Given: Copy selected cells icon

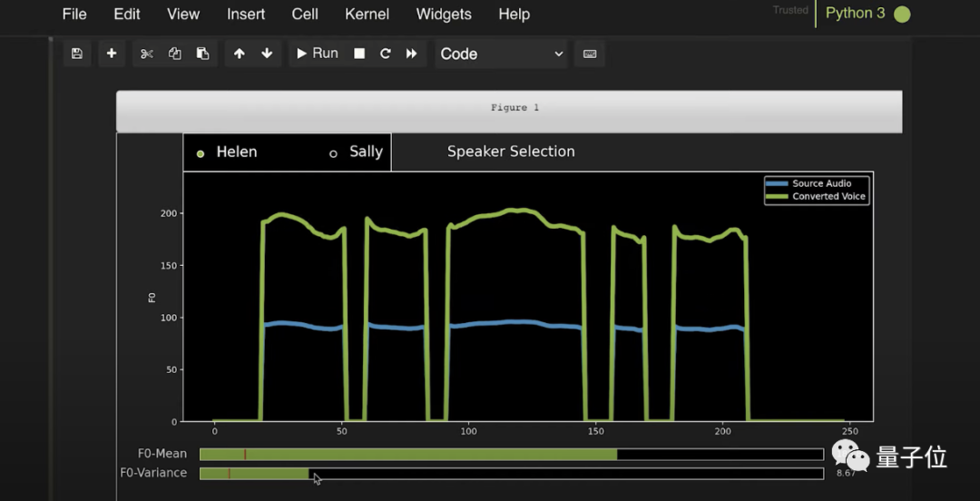Looking at the screenshot, I should (174, 54).
